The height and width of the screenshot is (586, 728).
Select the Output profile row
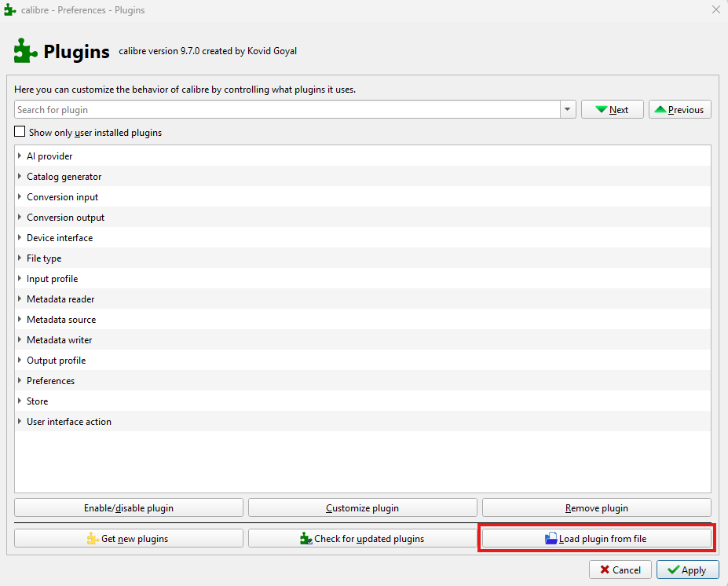tap(363, 361)
